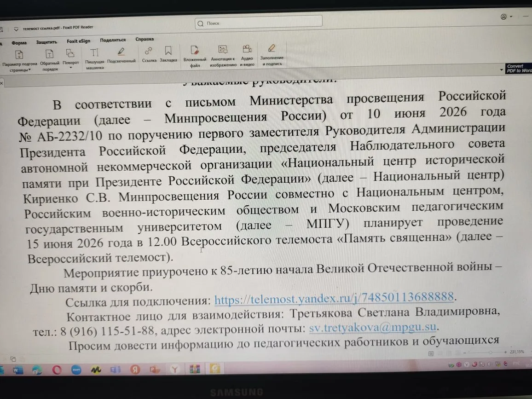Click the sv.tretyakova@mpgu.su email link
The width and height of the screenshot is (532, 399).
coord(372,327)
